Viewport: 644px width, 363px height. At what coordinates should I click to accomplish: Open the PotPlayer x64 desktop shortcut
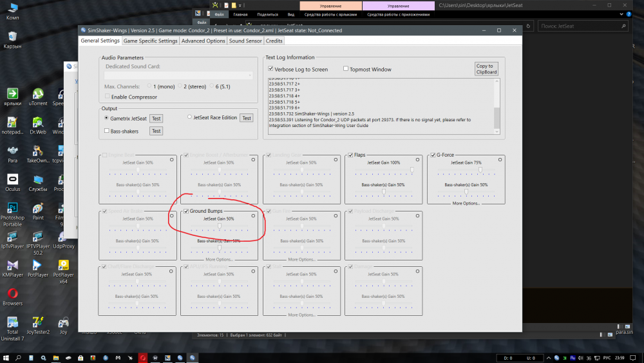tap(63, 271)
